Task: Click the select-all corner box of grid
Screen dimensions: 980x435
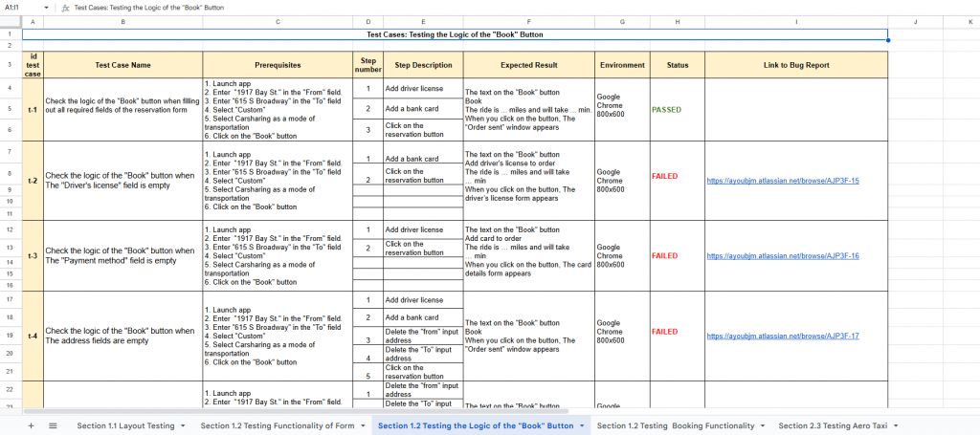Action: 10,22
